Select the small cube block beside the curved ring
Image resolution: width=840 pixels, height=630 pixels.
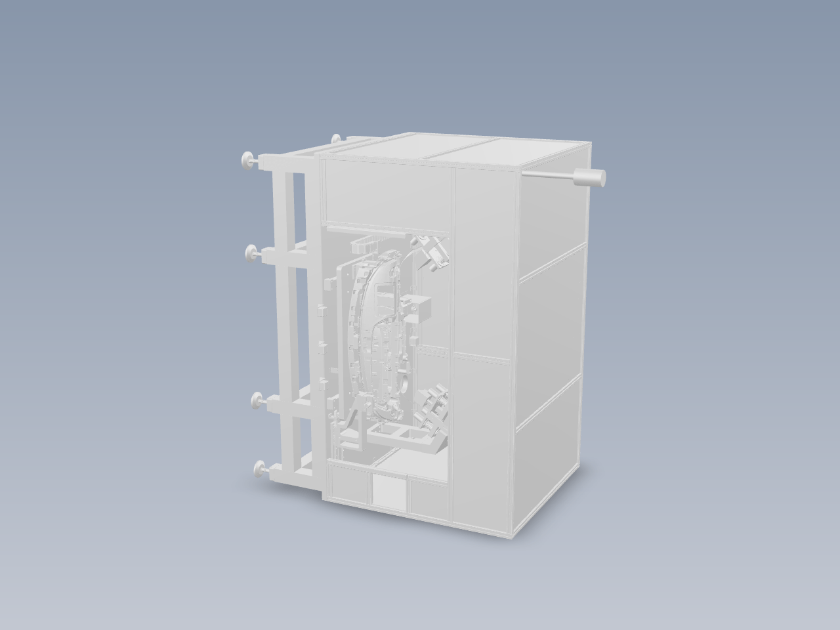pos(422,308)
